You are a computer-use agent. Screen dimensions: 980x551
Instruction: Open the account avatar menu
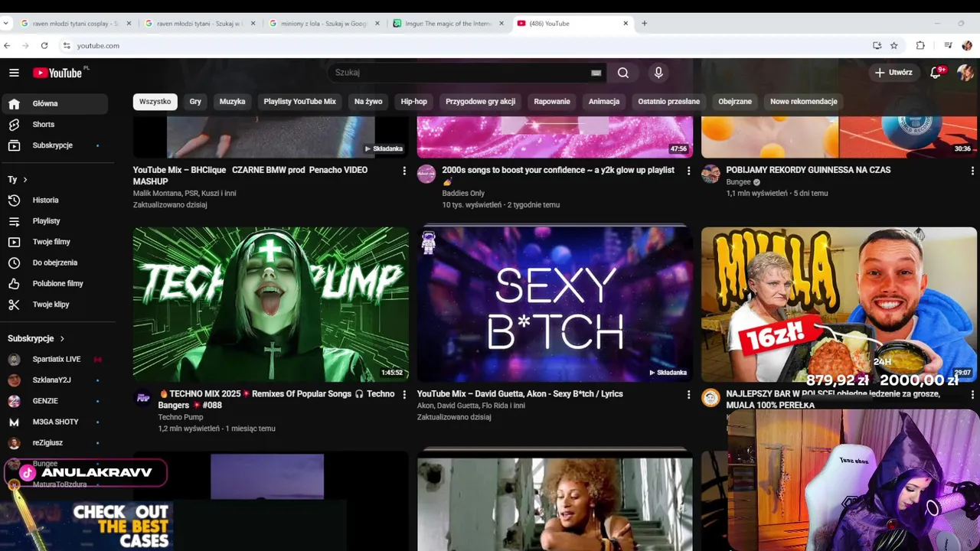(965, 73)
